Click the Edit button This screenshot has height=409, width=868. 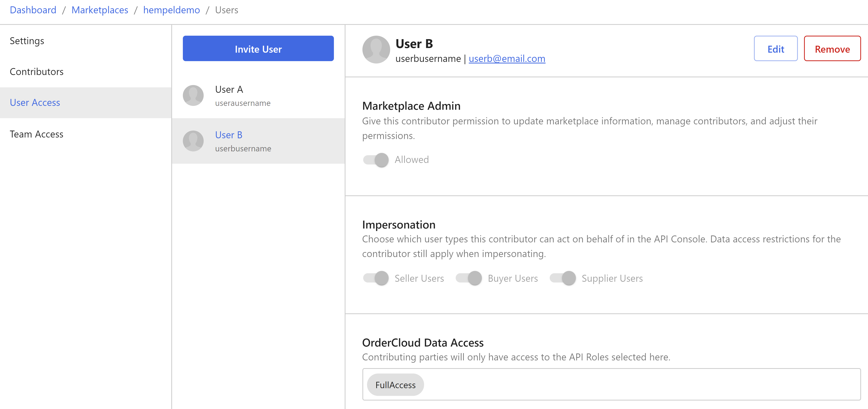tap(776, 49)
